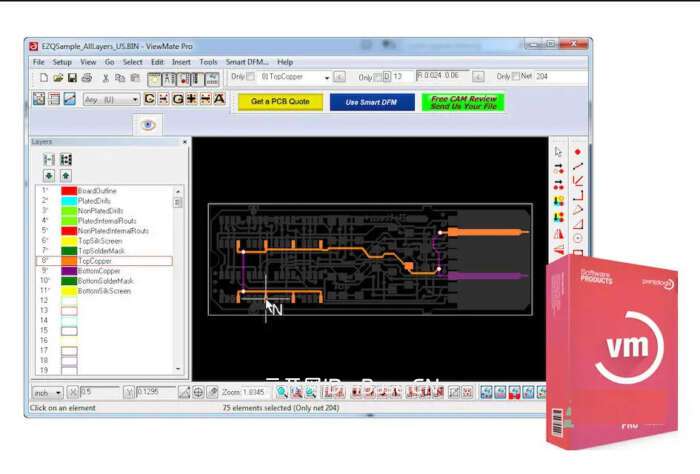
Task: Click the bracket icon in Layers panel
Action: coord(49,159)
